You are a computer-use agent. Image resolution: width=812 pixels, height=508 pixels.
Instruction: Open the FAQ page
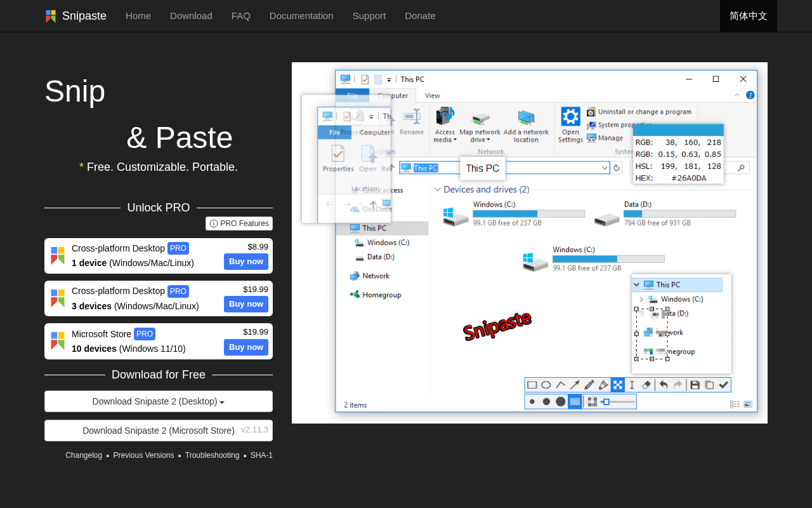click(241, 16)
